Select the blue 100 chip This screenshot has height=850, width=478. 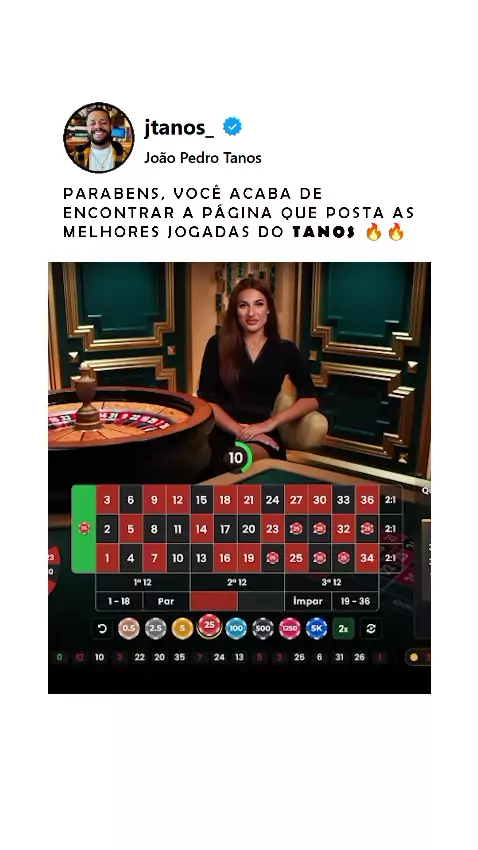[x=236, y=628]
